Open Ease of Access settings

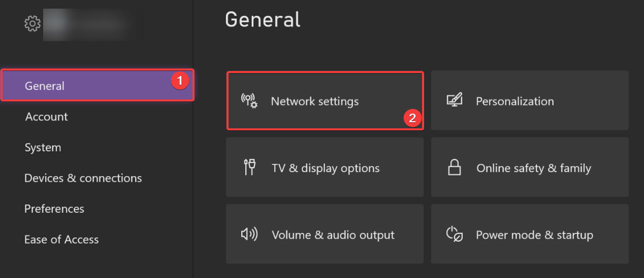point(61,239)
